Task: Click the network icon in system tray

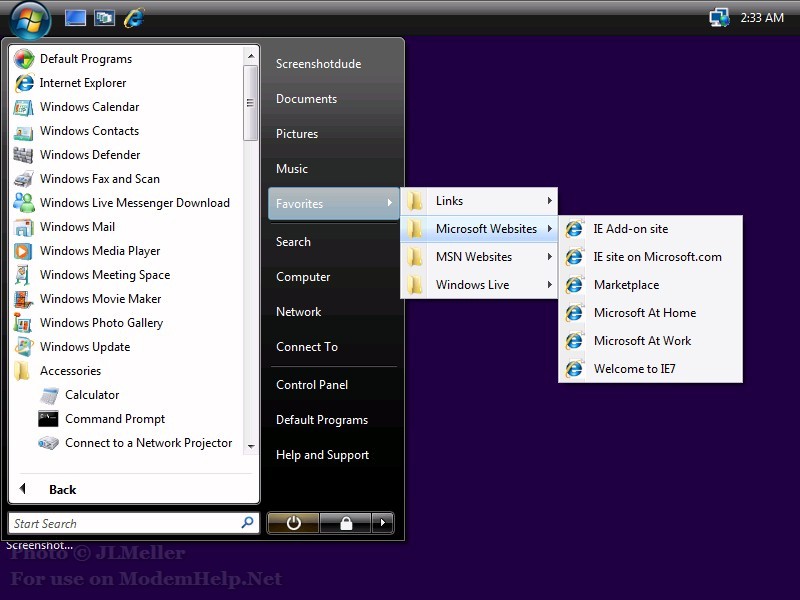Action: (718, 18)
